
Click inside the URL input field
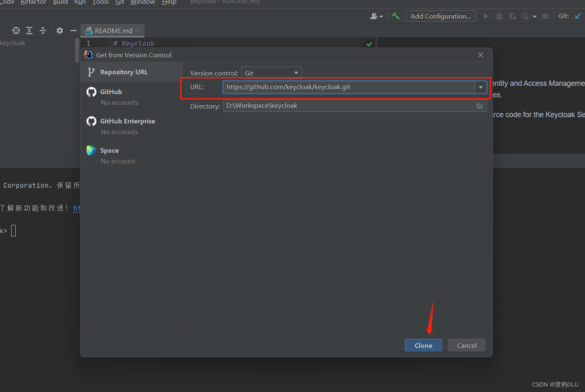coord(351,87)
